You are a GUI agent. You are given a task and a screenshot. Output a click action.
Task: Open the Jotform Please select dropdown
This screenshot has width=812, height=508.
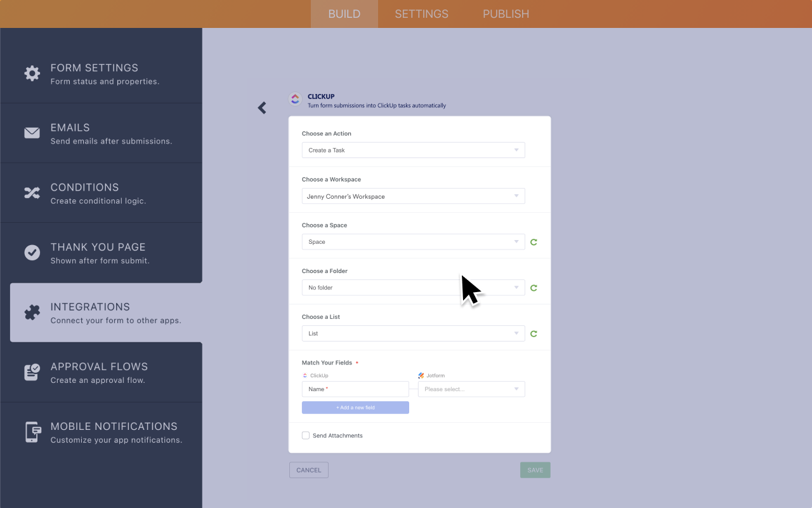point(471,389)
